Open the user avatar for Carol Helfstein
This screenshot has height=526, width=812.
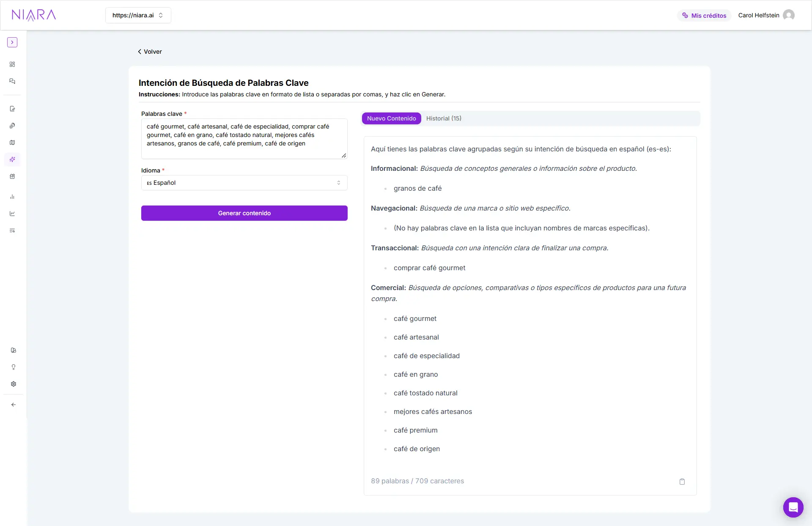[789, 15]
